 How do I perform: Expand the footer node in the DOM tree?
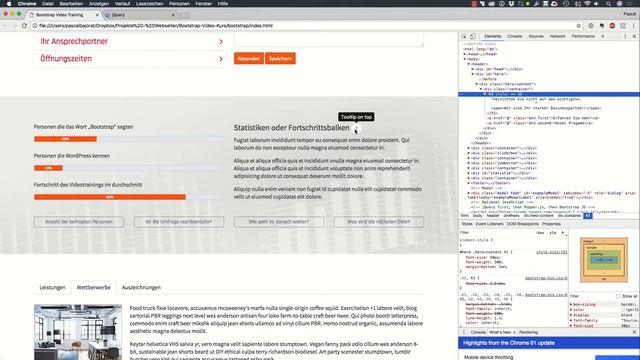469,183
